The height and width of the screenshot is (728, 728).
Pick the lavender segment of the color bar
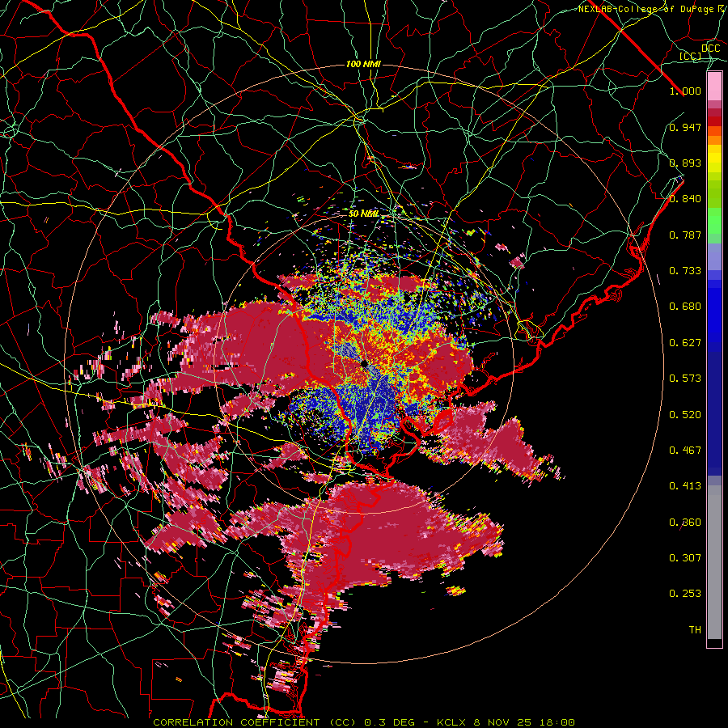[x=714, y=256]
